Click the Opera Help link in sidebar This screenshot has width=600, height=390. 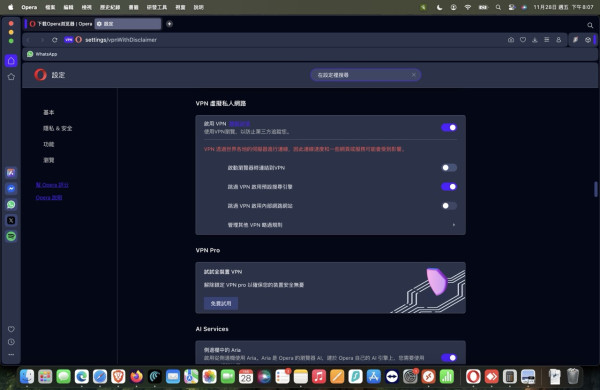click(x=49, y=197)
